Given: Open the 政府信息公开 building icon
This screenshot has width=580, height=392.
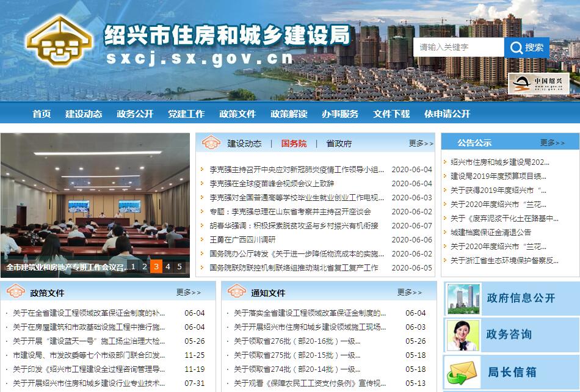Looking at the screenshot, I should point(463,299).
